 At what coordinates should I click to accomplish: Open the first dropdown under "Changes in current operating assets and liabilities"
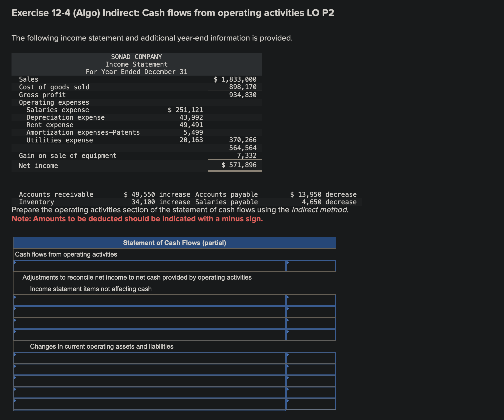[150, 358]
